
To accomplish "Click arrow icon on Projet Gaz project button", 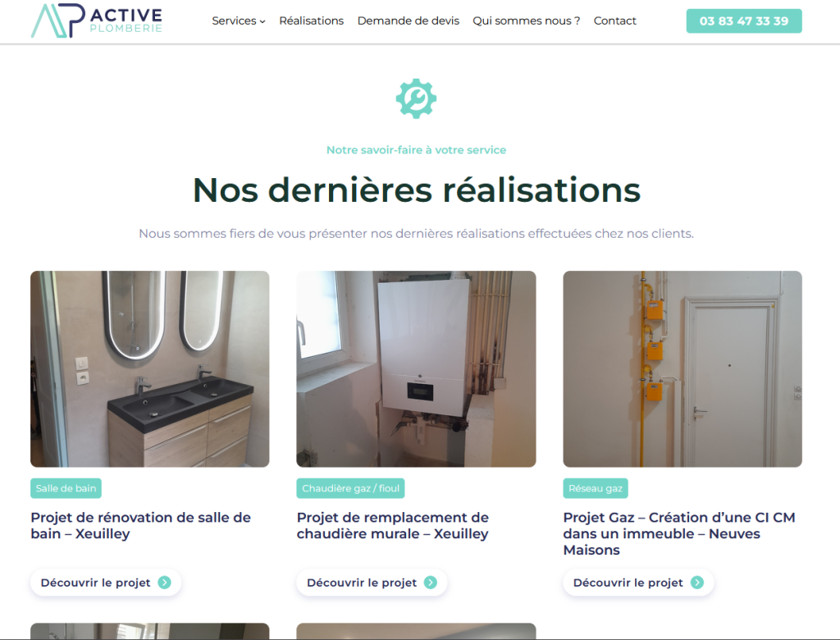I will (x=697, y=583).
